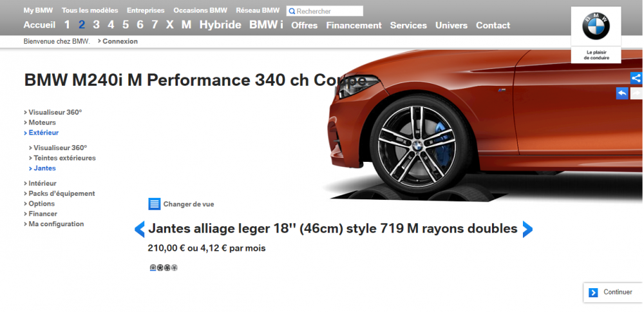Open Occasions BMW
This screenshot has width=644, height=312.
click(200, 10)
